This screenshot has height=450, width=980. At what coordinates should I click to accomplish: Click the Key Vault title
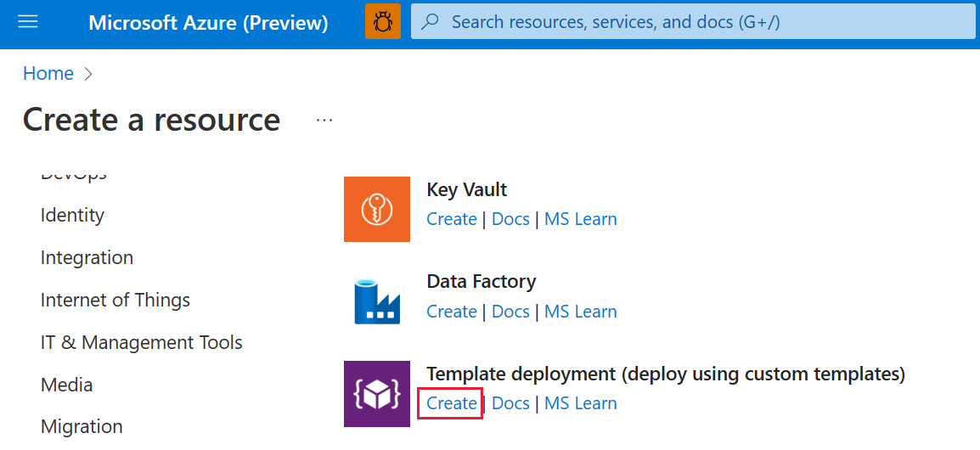[x=467, y=189]
